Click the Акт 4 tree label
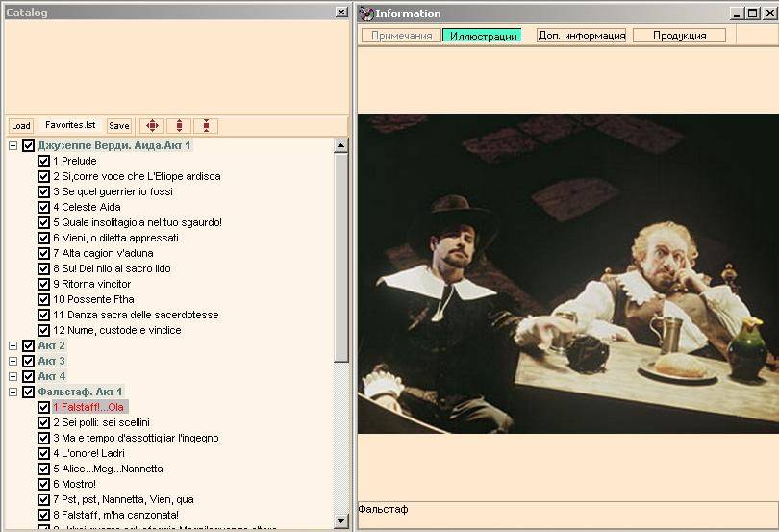Screen dimensions: 779x532 [51, 376]
